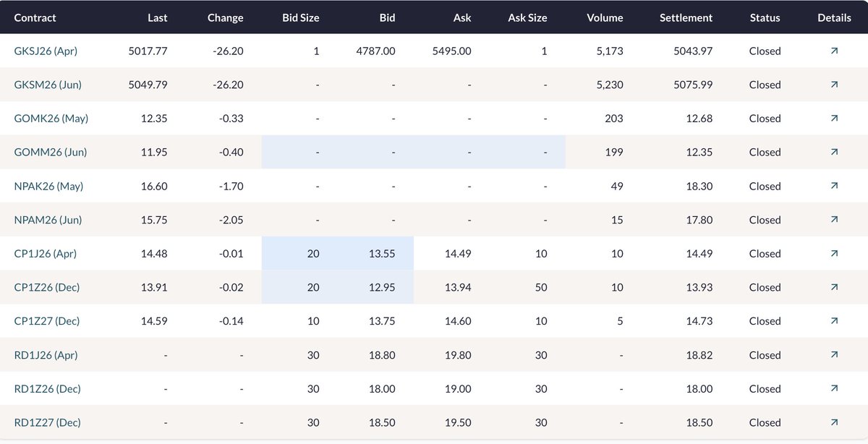Open details arrow for GKSJ26 (Apr)
Image resolution: width=868 pixels, height=444 pixels.
(834, 51)
